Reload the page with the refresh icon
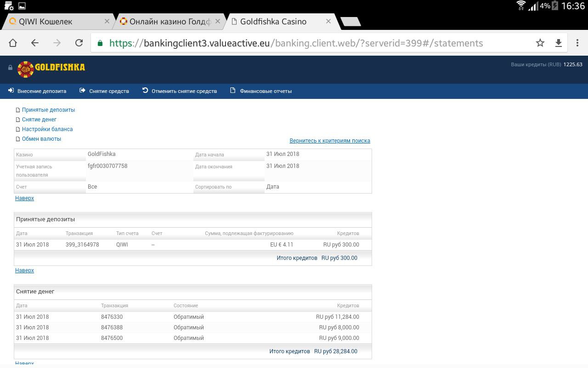The width and height of the screenshot is (588, 368). (79, 43)
